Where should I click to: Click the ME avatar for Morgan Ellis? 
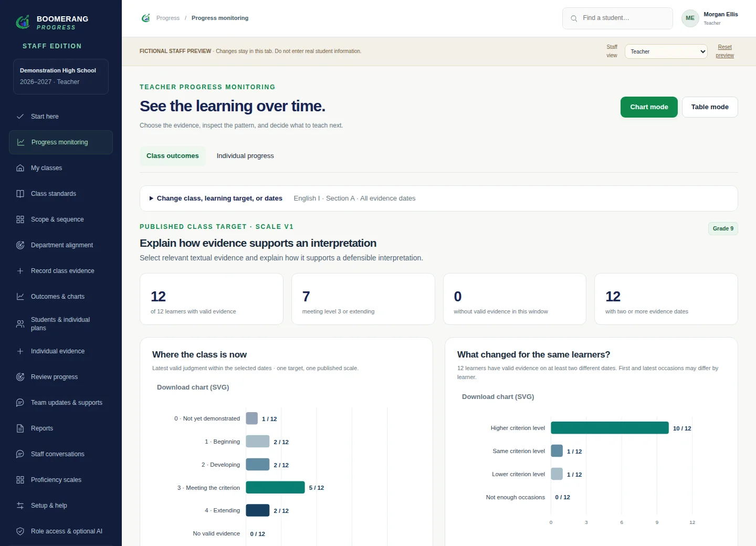click(690, 18)
